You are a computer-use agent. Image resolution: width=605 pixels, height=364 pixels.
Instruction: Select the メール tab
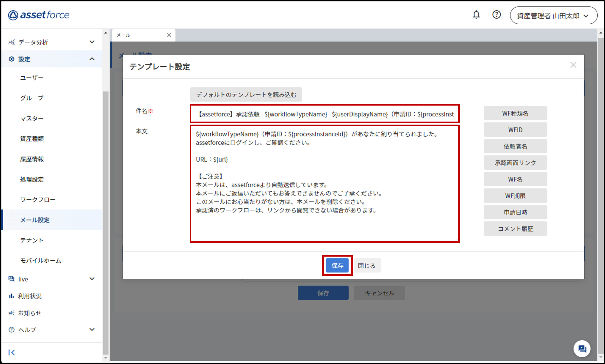pyautogui.click(x=143, y=35)
